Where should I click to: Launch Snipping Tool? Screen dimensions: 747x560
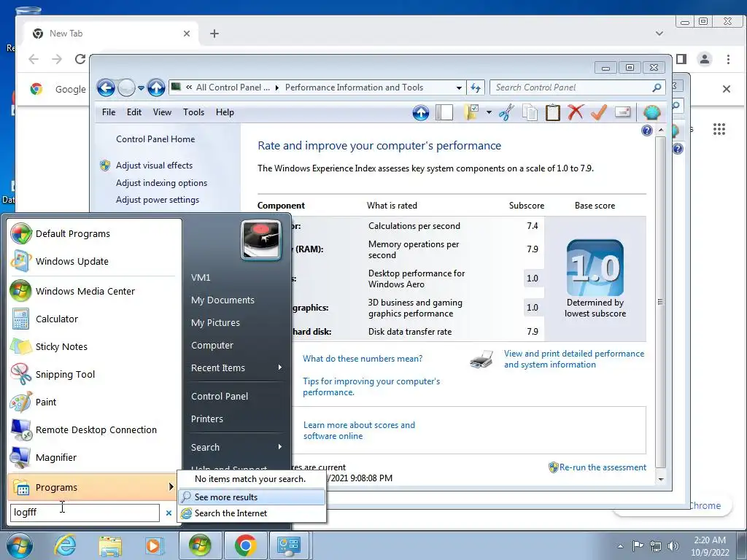94,374
